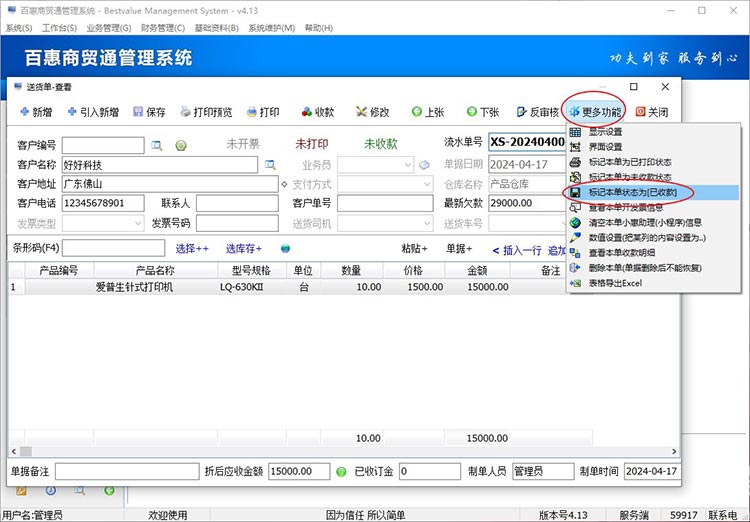Image resolution: width=750 pixels, height=522 pixels.
Task: Open the 系统维护(M) menu
Action: pyautogui.click(x=272, y=28)
